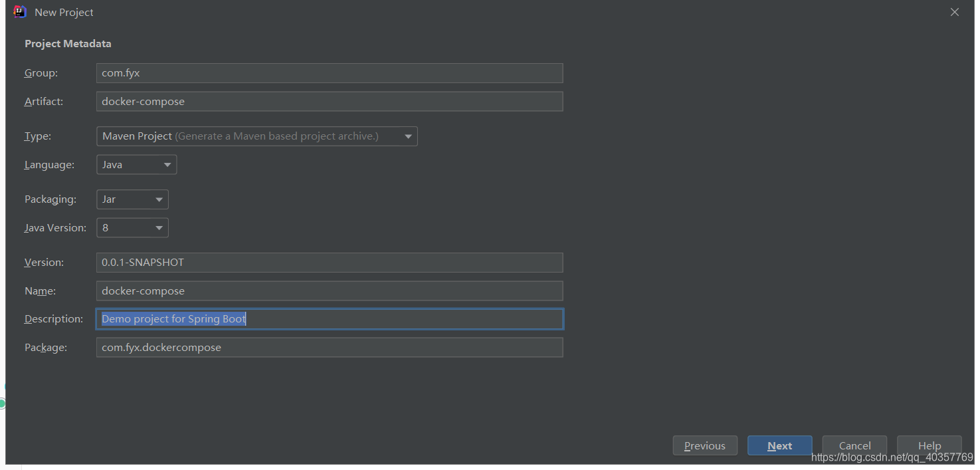Go back with the Previous button
This screenshot has width=980, height=470.
click(x=705, y=445)
